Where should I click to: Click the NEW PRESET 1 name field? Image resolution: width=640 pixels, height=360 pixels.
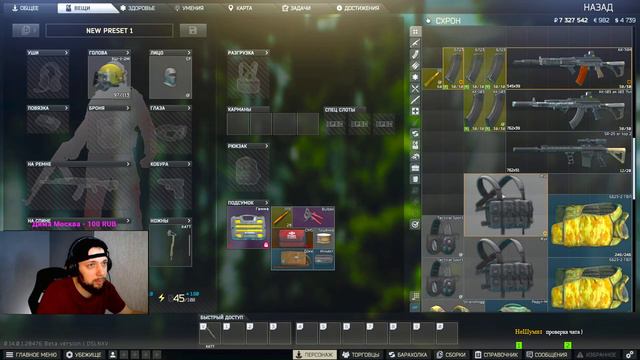pyautogui.click(x=109, y=31)
